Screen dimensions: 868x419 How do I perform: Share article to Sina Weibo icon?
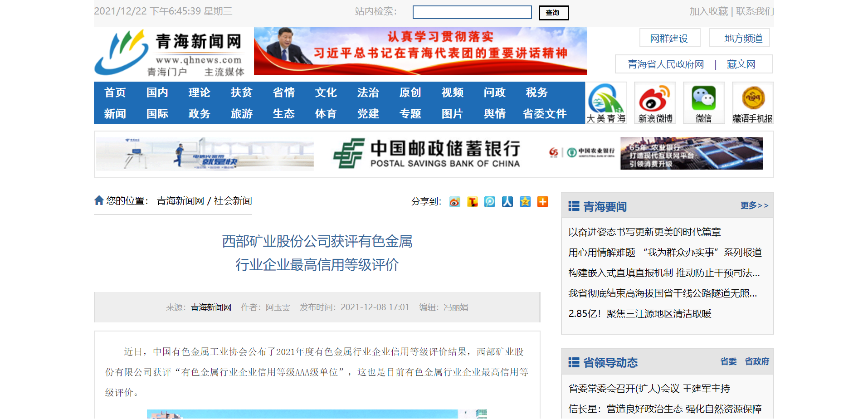[x=454, y=202]
